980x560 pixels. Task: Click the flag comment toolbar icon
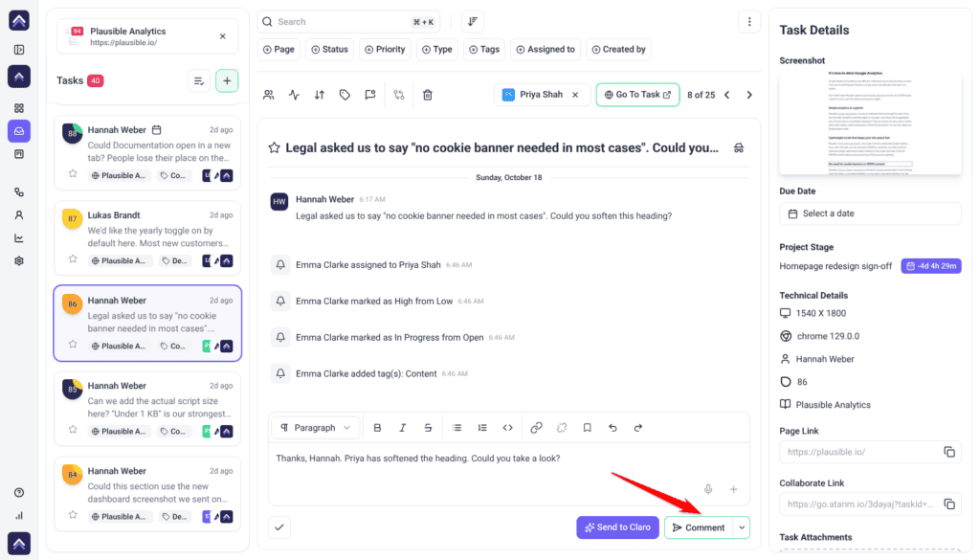tap(370, 95)
